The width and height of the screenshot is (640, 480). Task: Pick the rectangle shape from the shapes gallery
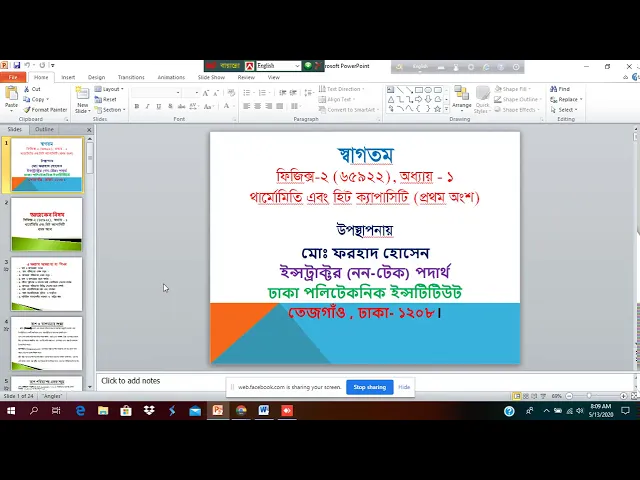click(x=419, y=90)
